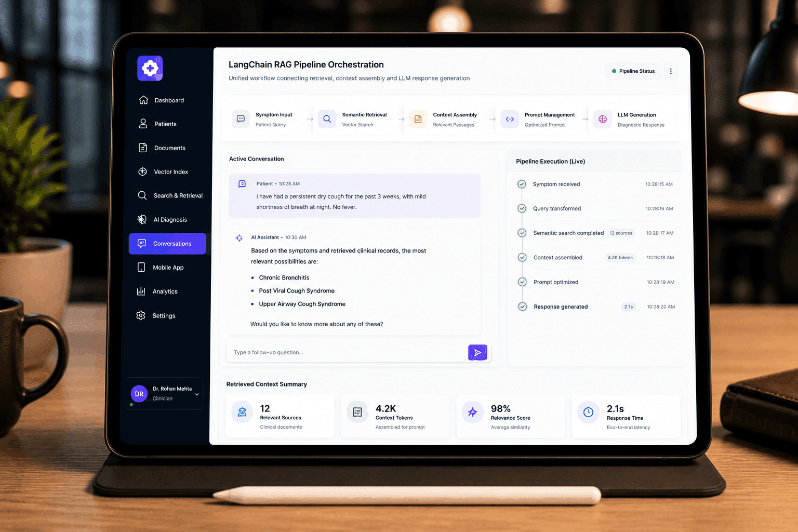
Task: Click the medical cross app logo
Action: pyautogui.click(x=150, y=68)
